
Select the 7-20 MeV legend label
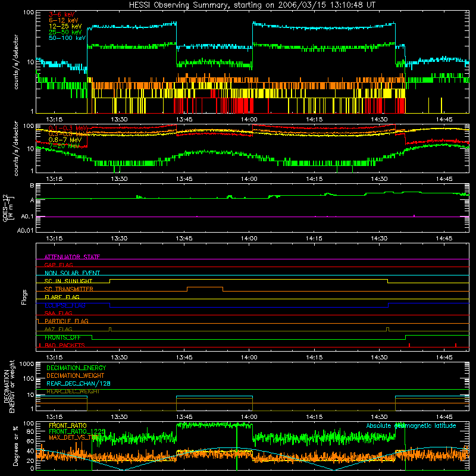point(64,146)
